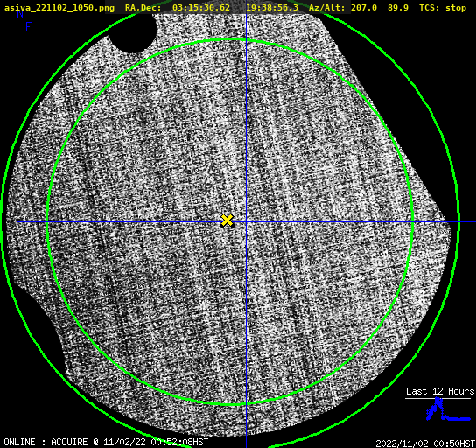
Task: Click the asiva_221102_1050.png filename text
Action: pyautogui.click(x=59, y=8)
